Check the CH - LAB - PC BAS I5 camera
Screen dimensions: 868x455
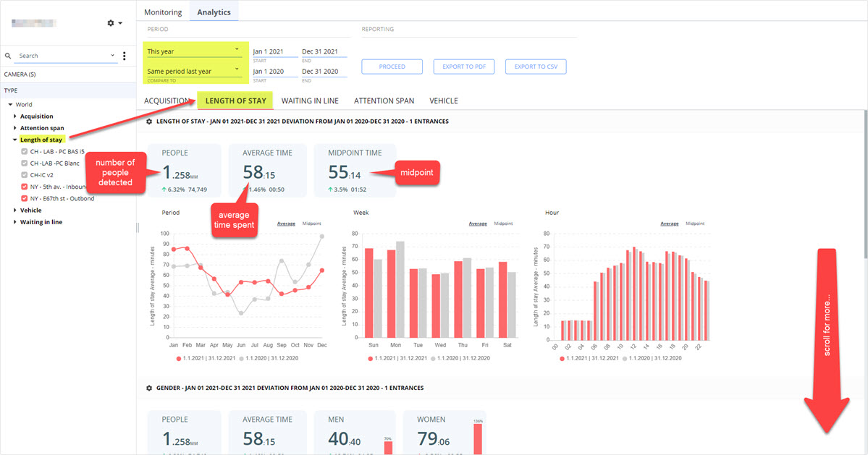(x=25, y=151)
